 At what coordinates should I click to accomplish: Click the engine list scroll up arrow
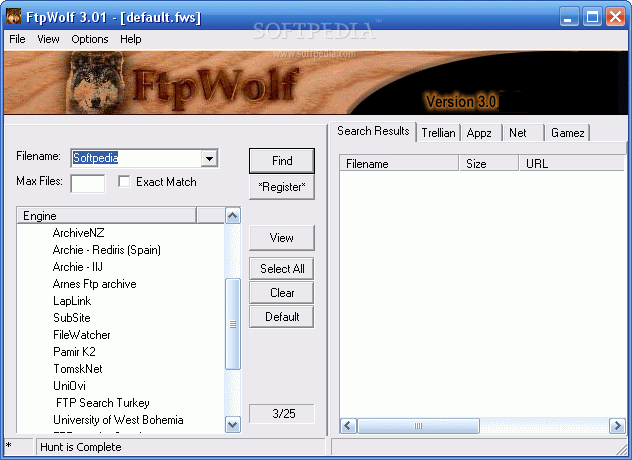(233, 216)
